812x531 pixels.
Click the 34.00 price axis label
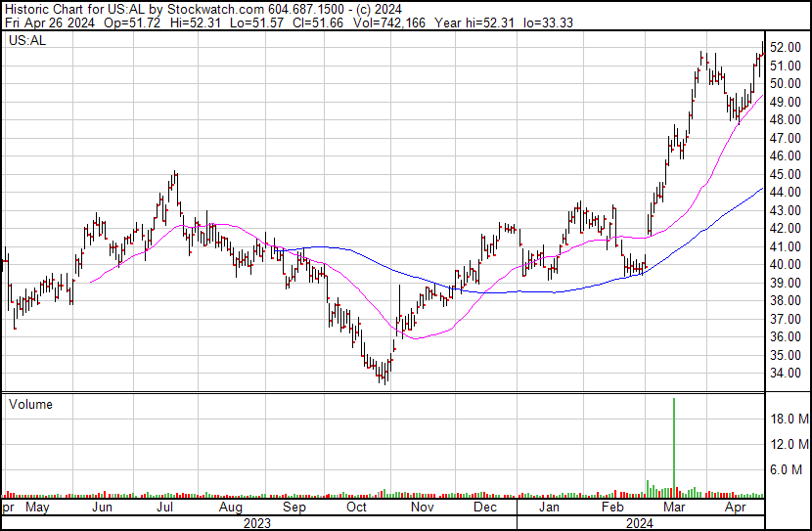785,373
